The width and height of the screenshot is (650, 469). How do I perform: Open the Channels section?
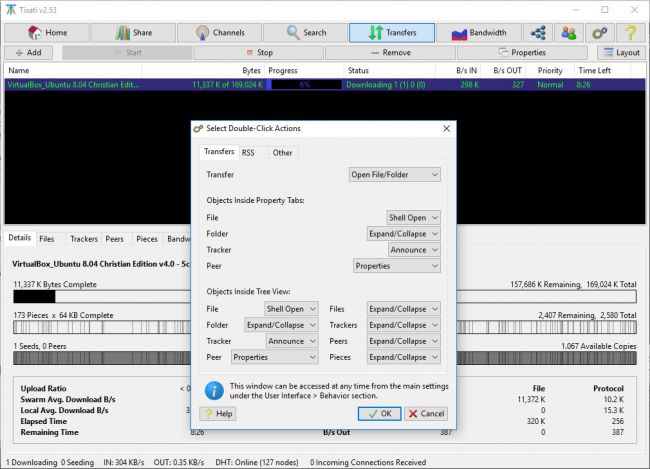tap(218, 33)
